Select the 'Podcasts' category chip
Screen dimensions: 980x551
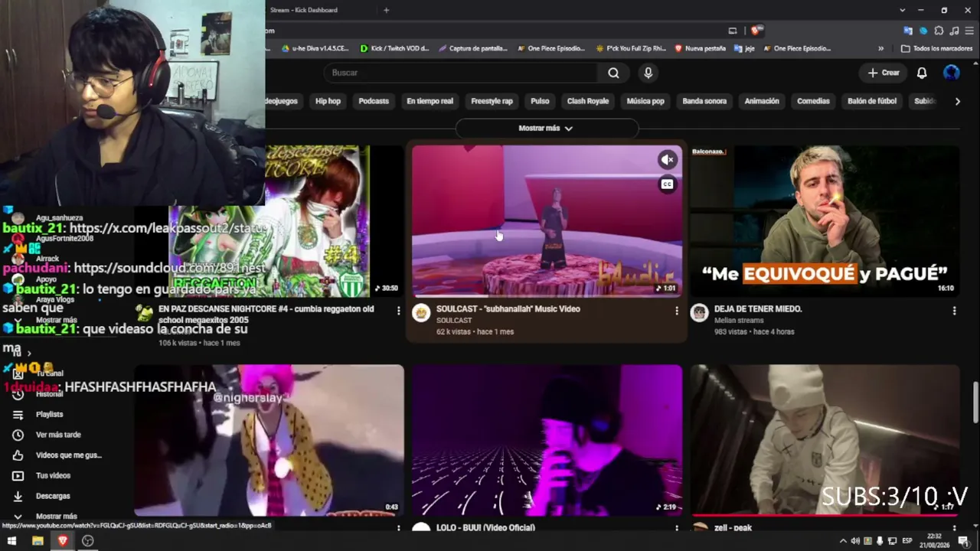374,101
